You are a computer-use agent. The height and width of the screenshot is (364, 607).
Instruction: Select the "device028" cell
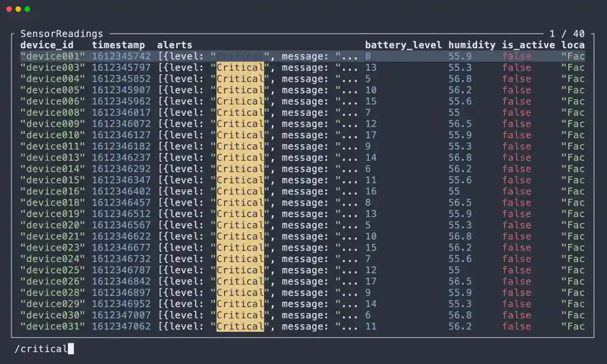53,292
